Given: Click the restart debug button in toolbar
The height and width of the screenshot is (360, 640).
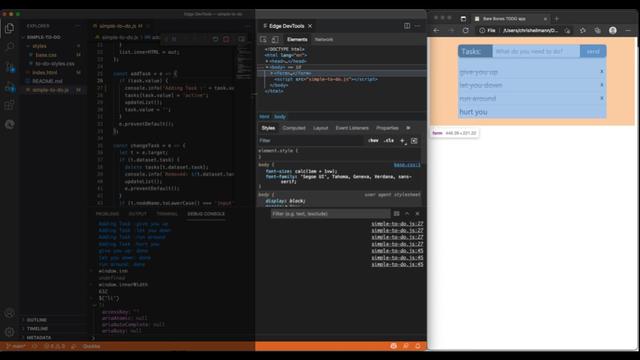Looking at the screenshot, I should tap(215, 39).
